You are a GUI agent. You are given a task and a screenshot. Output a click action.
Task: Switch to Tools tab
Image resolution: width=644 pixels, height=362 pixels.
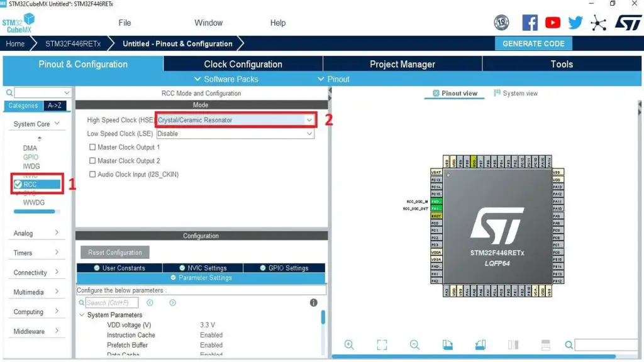(562, 64)
